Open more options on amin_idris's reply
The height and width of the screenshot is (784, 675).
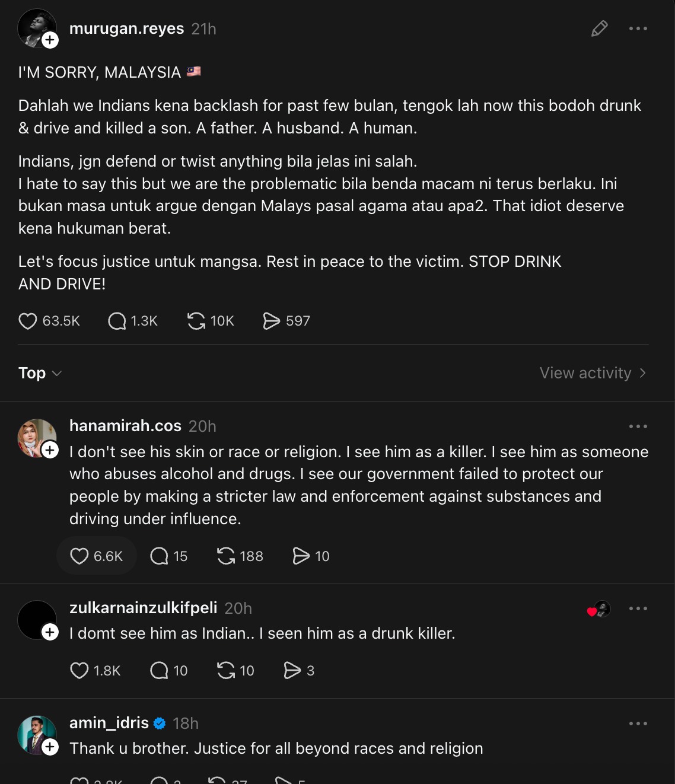pos(638,724)
